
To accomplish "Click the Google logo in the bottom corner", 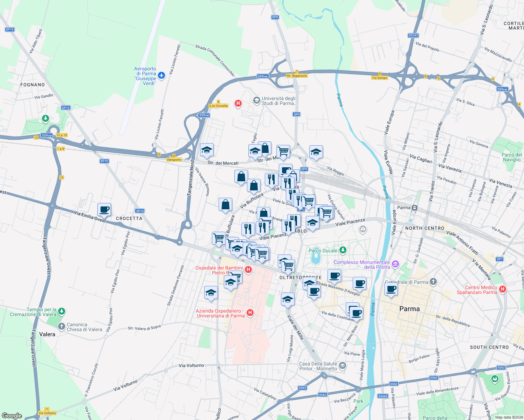I will click(11, 415).
